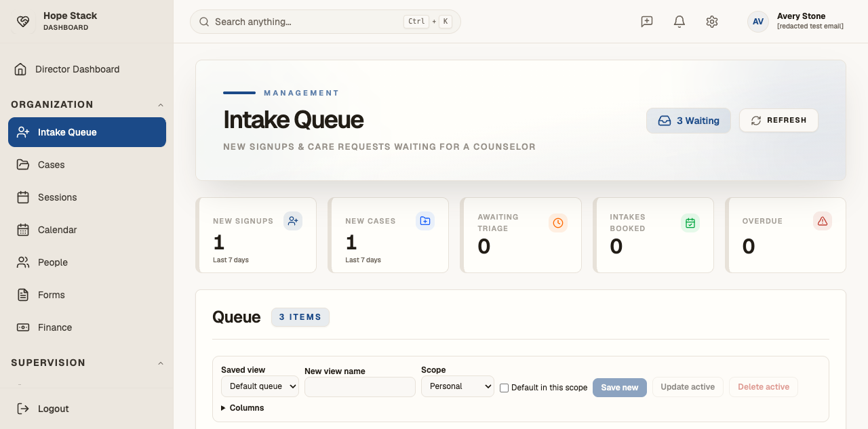Viewport: 868px width, 429px height.
Task: Click Save new button
Action: (x=620, y=388)
